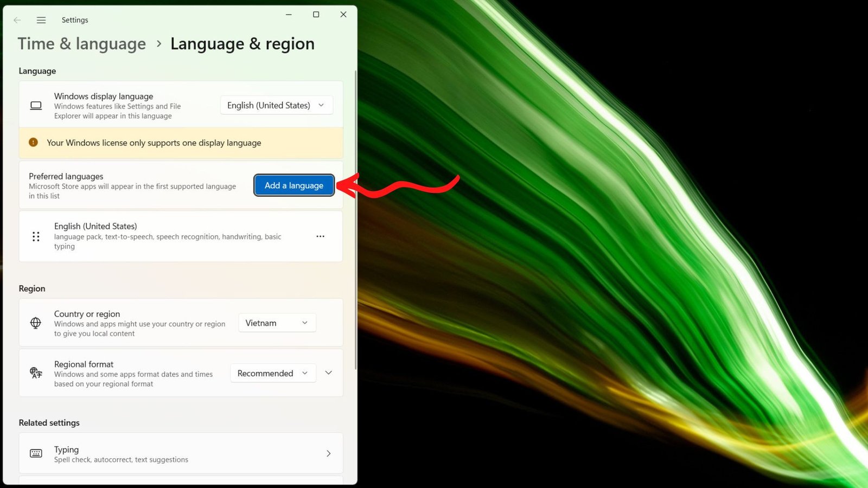Open the Windows display language dropdown
Viewport: 868px width, 488px height.
coord(276,105)
